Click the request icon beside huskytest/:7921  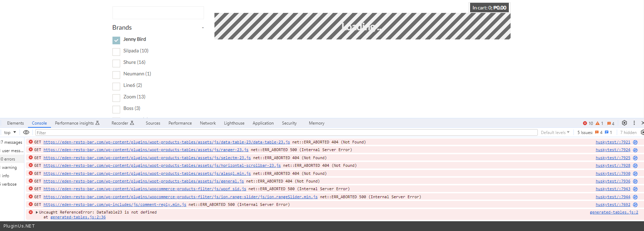tap(635, 142)
